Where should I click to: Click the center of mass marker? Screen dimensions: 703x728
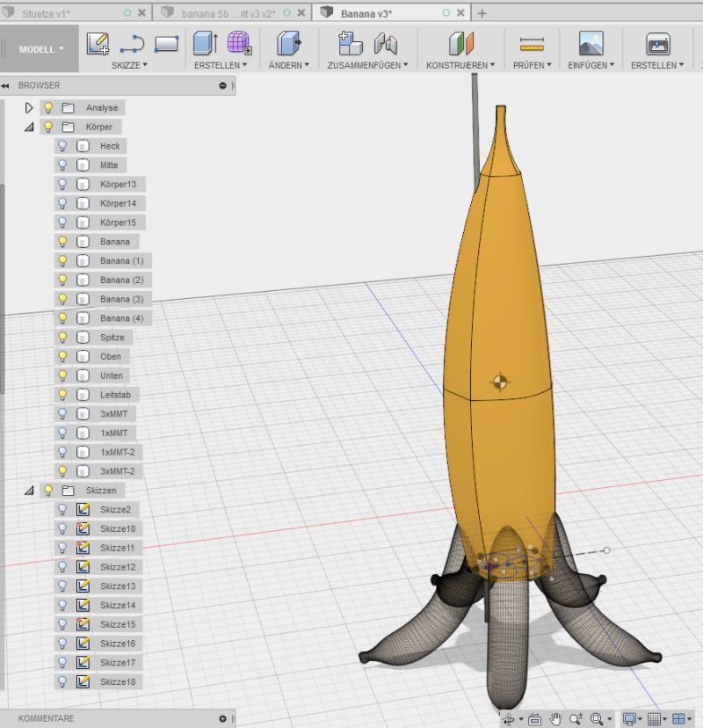pos(500,382)
